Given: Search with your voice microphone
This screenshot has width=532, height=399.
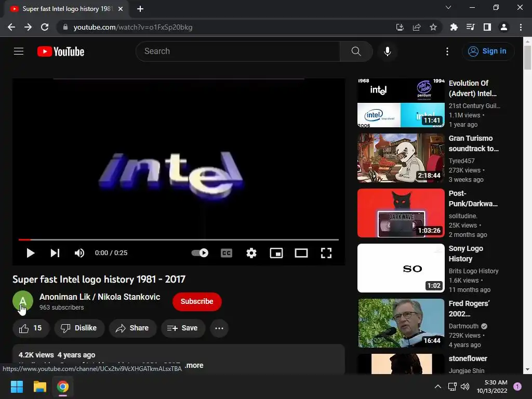Looking at the screenshot, I should point(388,51).
